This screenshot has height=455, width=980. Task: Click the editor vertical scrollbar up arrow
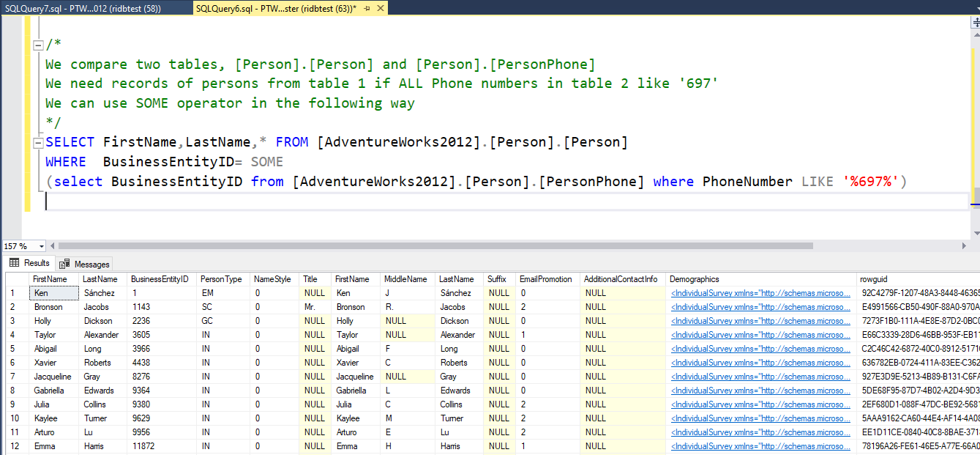click(976, 34)
